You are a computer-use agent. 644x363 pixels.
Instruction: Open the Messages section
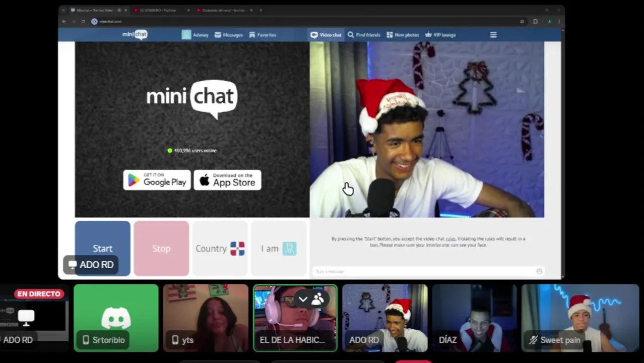point(228,35)
